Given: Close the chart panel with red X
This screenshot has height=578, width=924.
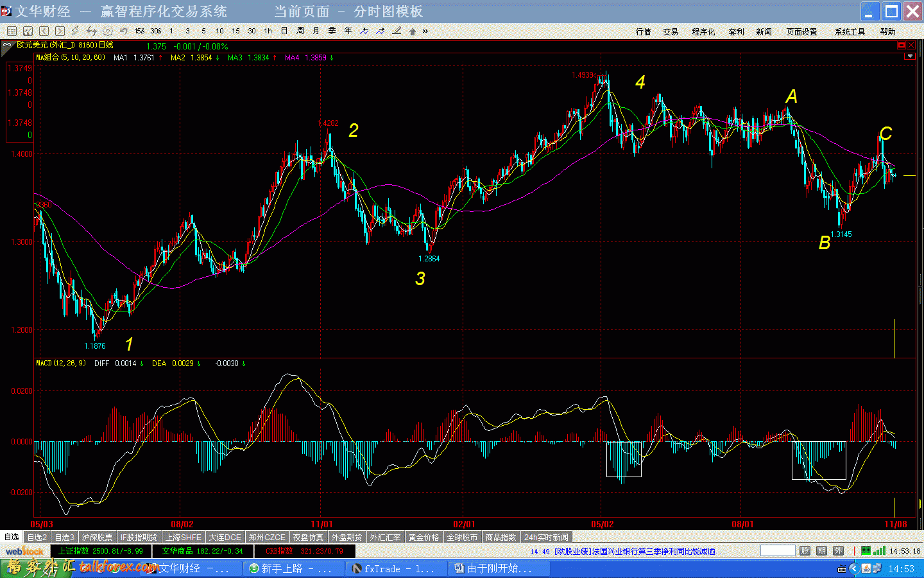Looking at the screenshot, I should (x=911, y=45).
